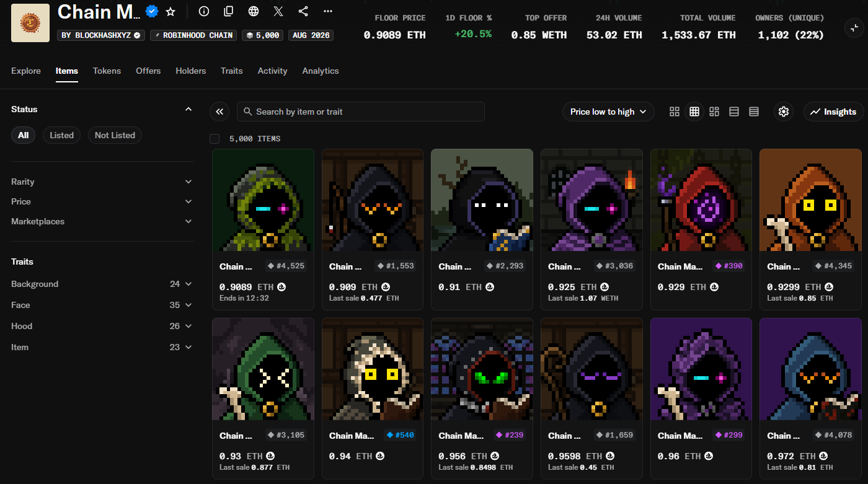
Task: Open the Price low to high sort dropdown
Action: pos(608,112)
